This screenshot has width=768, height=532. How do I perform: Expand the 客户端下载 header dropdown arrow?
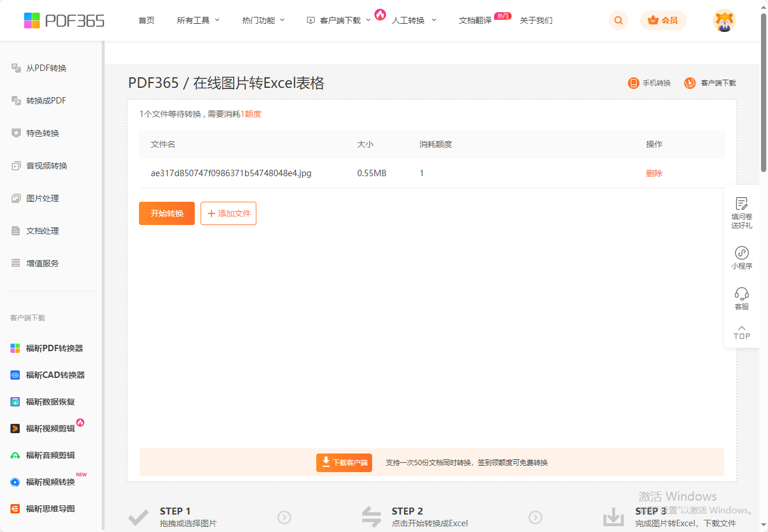368,20
